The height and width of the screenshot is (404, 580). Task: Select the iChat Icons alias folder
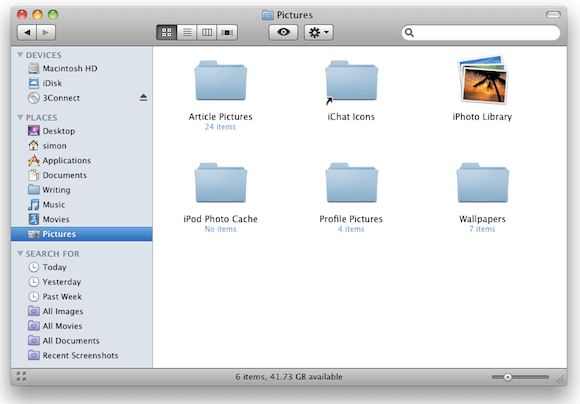pos(351,81)
